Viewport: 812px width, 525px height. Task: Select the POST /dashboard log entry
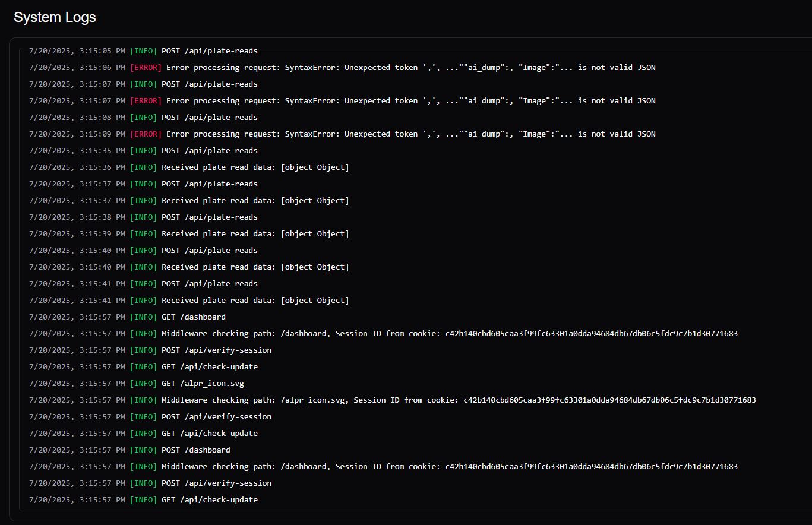pos(195,450)
